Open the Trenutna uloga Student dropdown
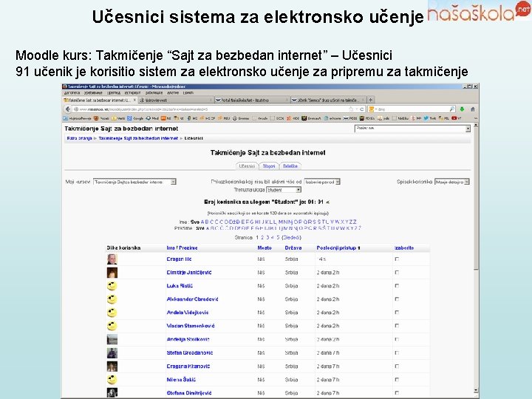The width and height of the screenshot is (532, 399). (284, 190)
